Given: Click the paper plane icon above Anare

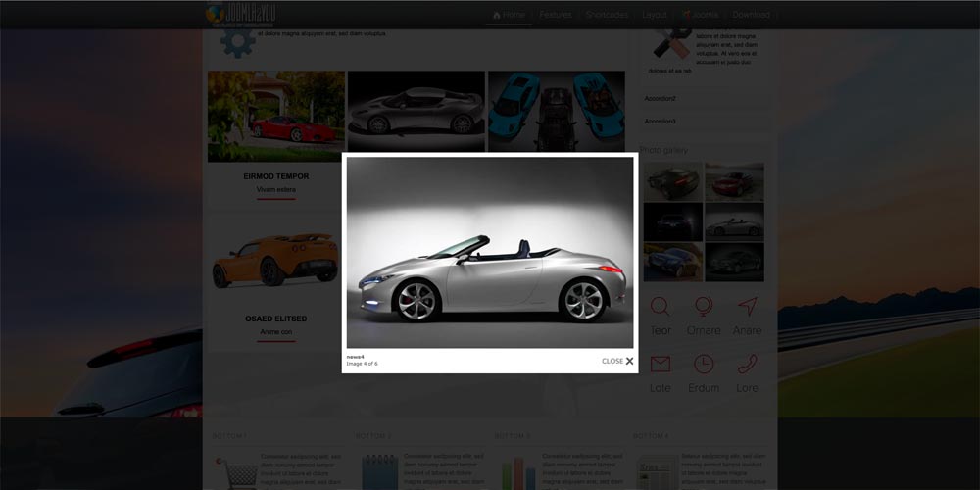Looking at the screenshot, I should tap(747, 307).
